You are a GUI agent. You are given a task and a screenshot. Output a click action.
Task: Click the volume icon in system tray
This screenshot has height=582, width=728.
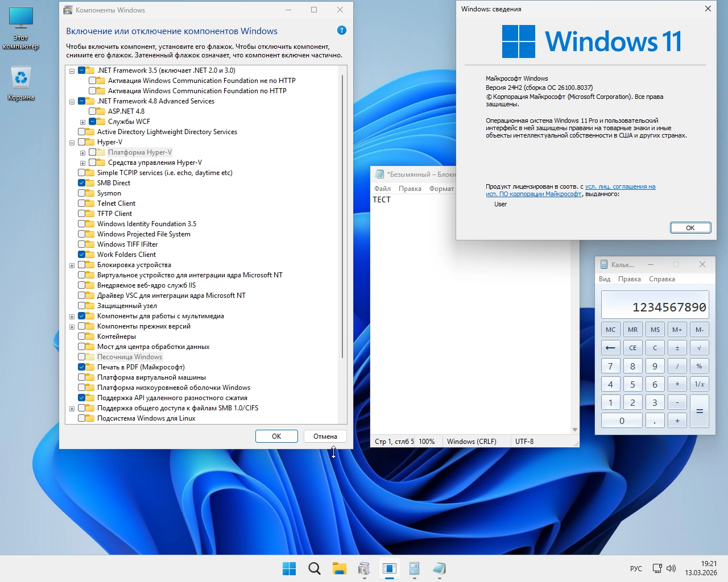[x=671, y=568]
